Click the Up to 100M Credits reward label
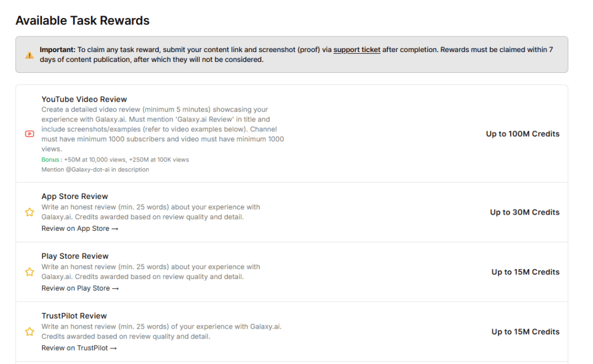Image resolution: width=593 pixels, height=364 pixels. tap(525, 134)
